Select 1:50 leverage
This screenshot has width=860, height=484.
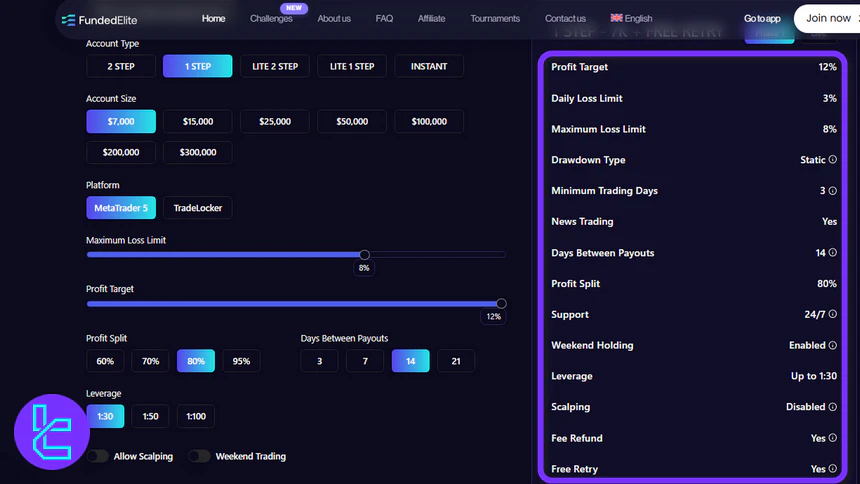pyautogui.click(x=150, y=416)
